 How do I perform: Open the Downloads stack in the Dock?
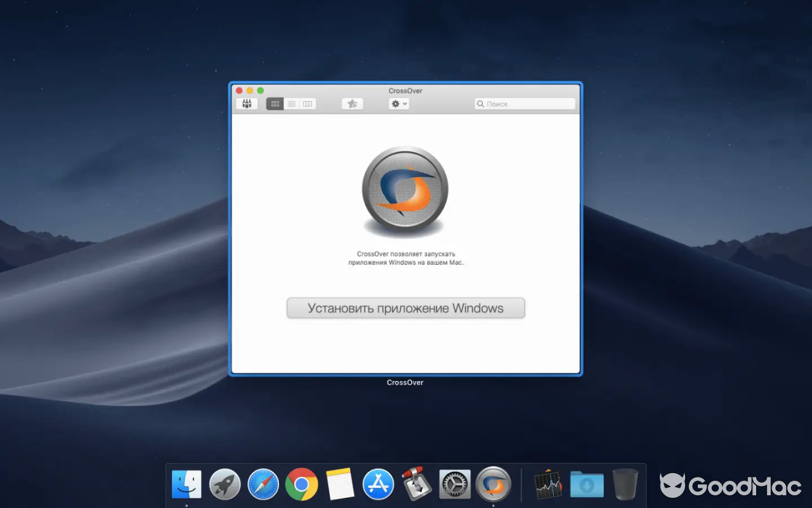pos(586,484)
